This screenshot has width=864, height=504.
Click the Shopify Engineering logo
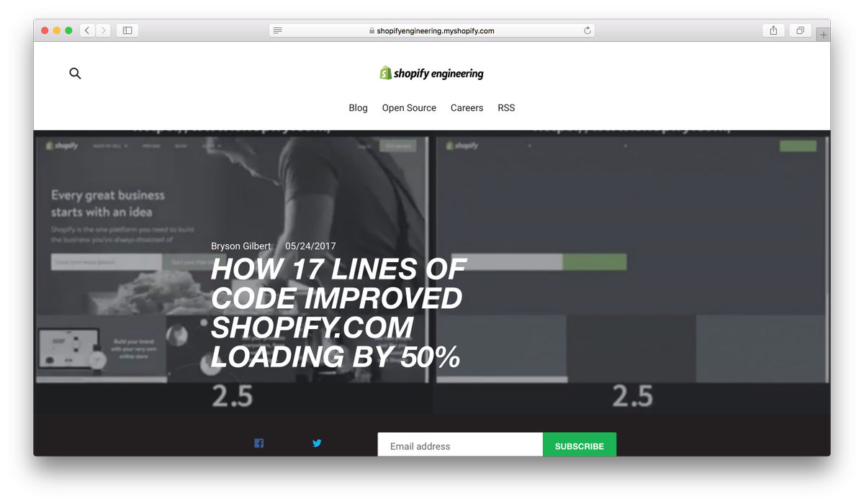[x=432, y=73]
